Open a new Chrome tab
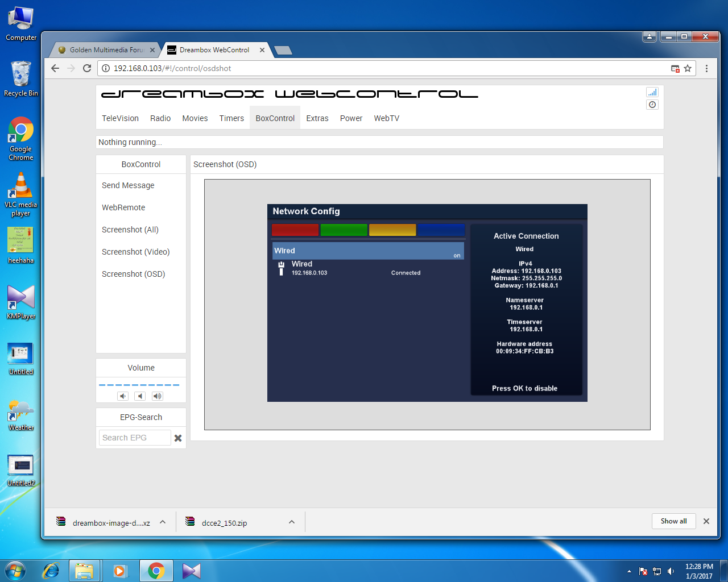Viewport: 728px width, 582px height. (x=283, y=51)
